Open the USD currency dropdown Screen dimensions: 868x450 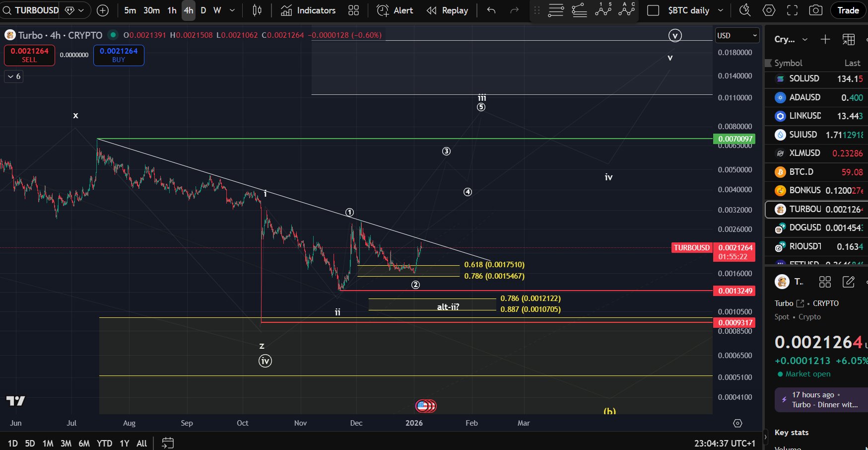(737, 35)
